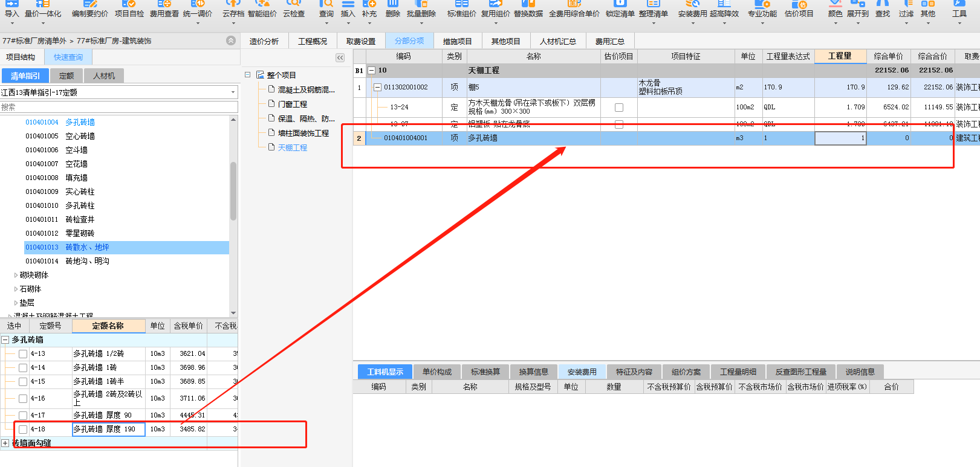Image resolution: width=980 pixels, height=467 pixels.
Task: Click the 整理清单 toolbar button
Action: [x=654, y=13]
